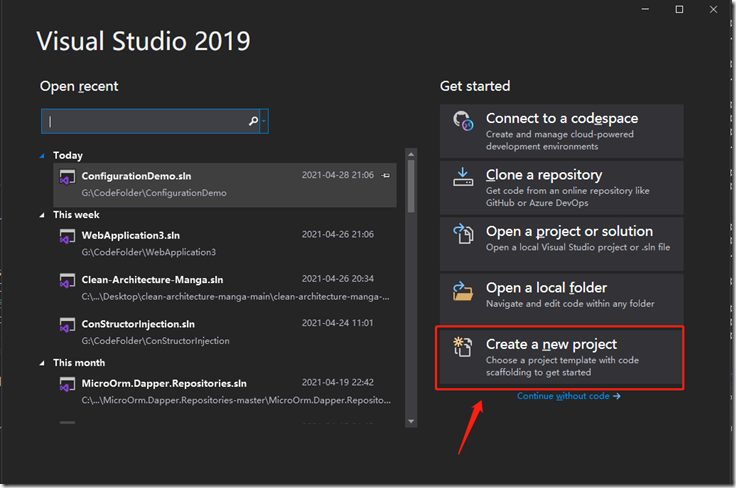Screen dimensions: 736x488
Task: Click the date 2021-04-24 11:01
Action: click(337, 323)
